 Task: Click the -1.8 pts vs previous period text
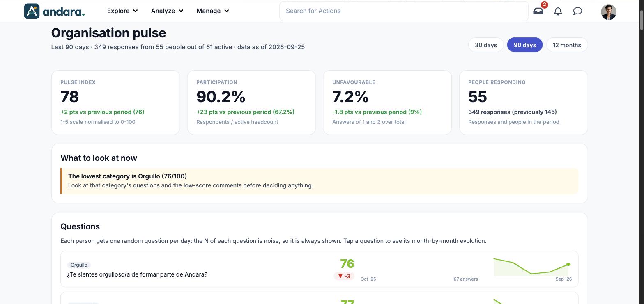tap(377, 112)
